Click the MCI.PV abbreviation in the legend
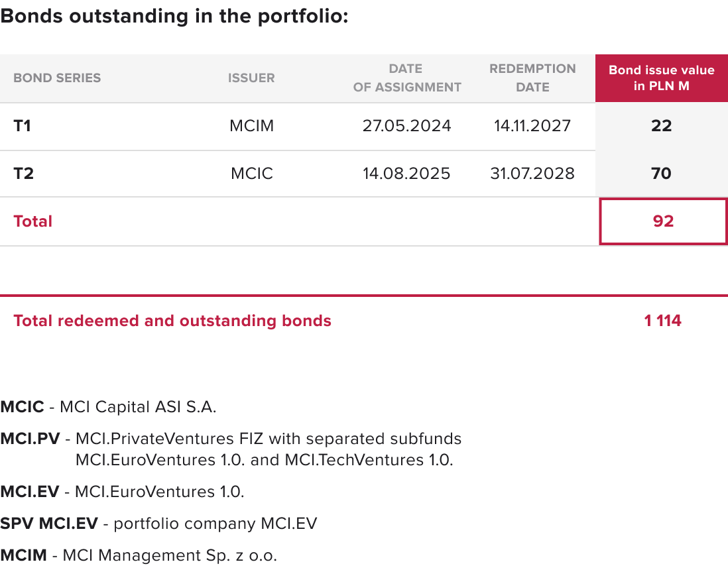 [30, 439]
